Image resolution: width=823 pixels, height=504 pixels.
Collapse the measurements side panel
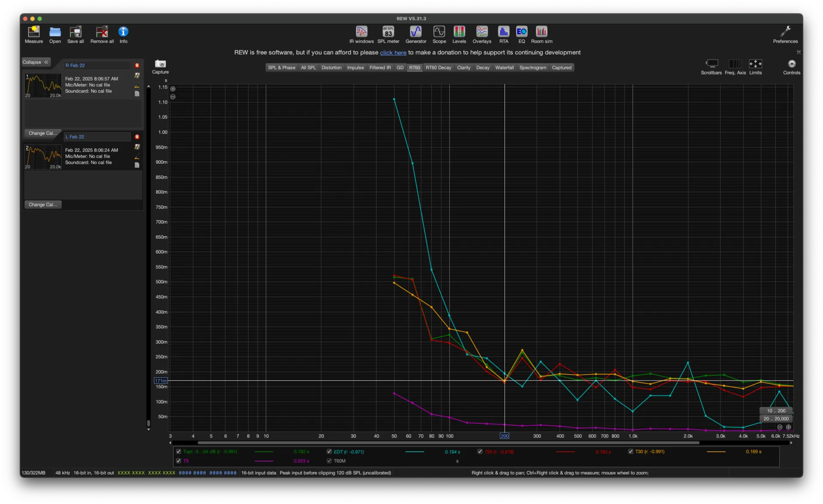click(36, 62)
